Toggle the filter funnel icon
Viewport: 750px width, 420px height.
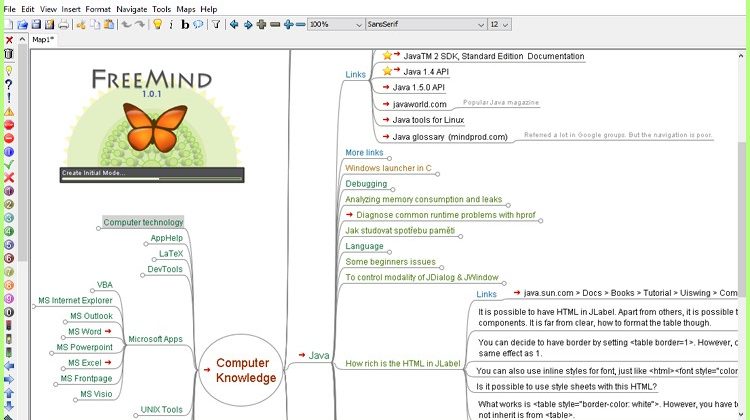[x=216, y=24]
